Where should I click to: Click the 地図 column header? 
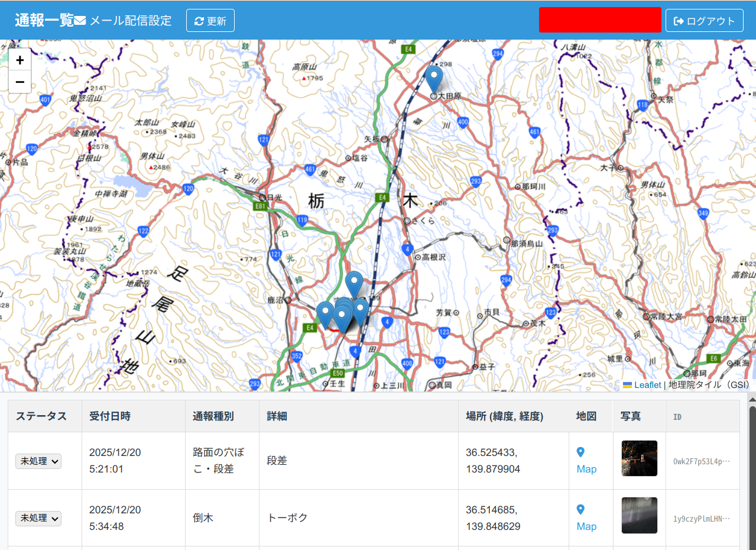591,416
